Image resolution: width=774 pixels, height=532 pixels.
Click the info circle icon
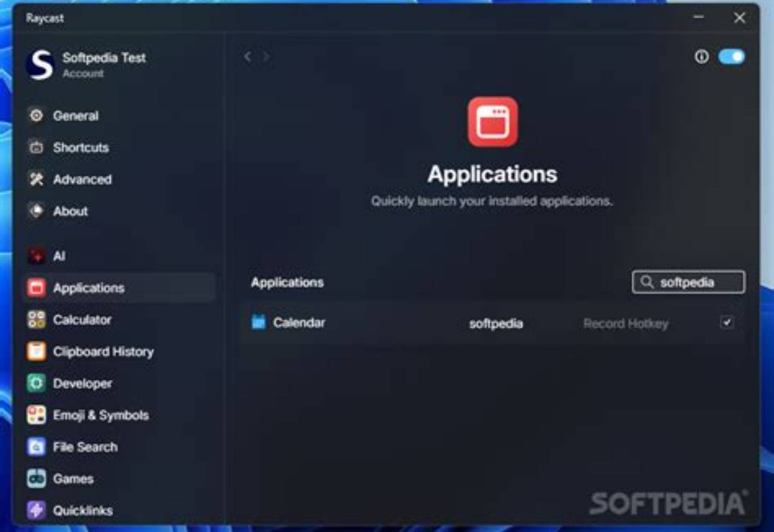[x=701, y=57]
